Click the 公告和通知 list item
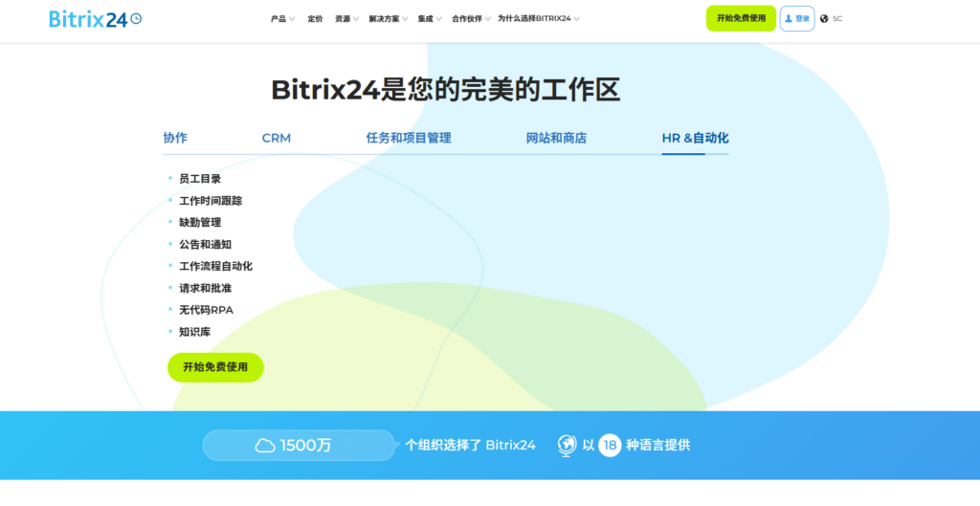980x506 pixels. pos(205,244)
